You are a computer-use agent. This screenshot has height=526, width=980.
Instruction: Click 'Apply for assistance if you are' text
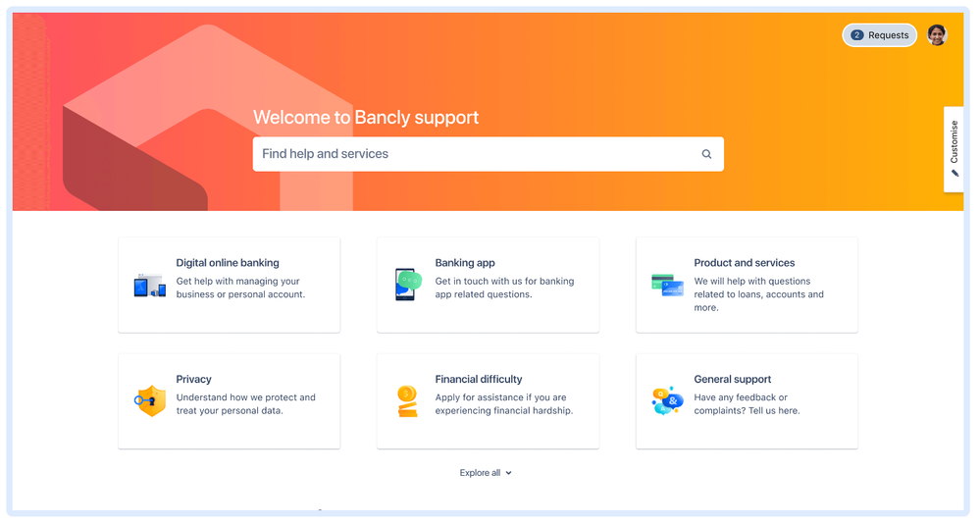pyautogui.click(x=504, y=404)
